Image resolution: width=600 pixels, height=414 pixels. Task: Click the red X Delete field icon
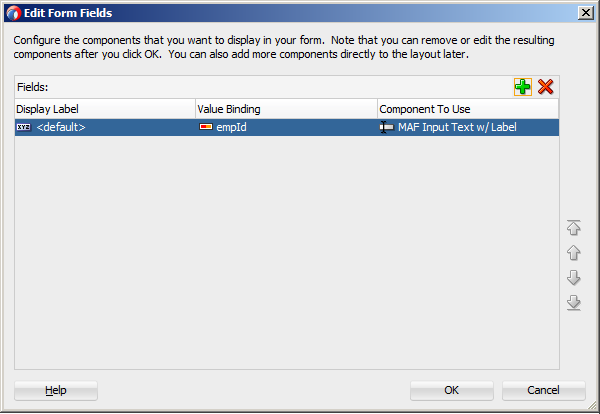click(x=545, y=87)
